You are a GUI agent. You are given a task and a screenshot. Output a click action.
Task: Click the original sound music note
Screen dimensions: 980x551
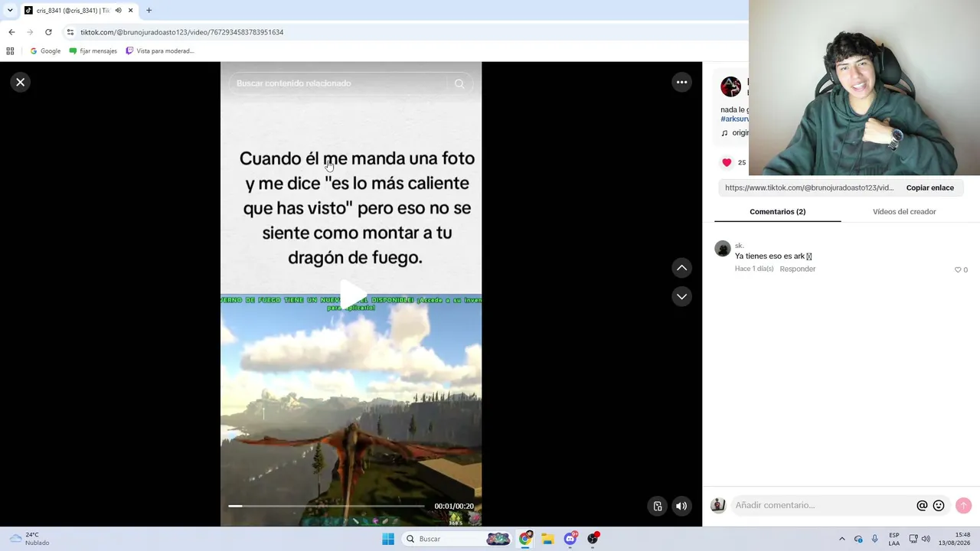[x=724, y=133]
